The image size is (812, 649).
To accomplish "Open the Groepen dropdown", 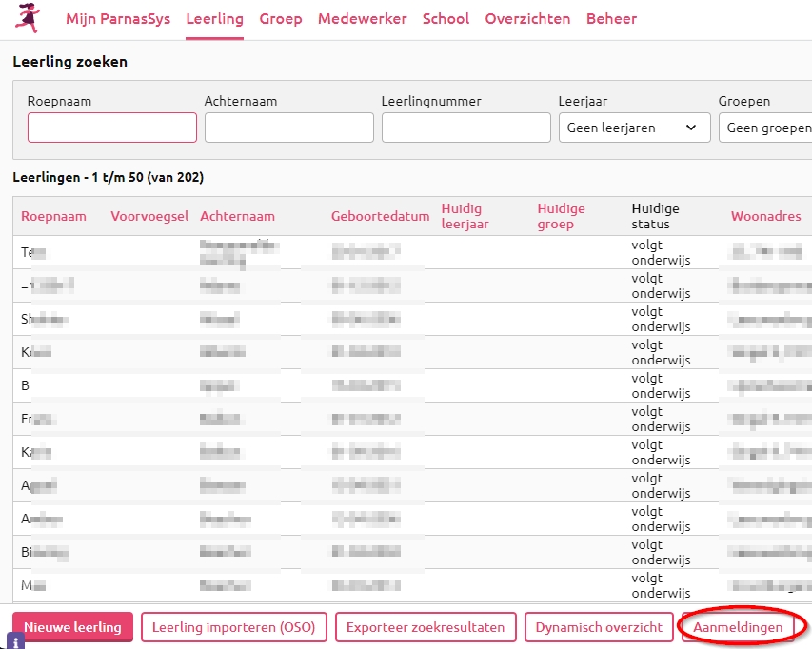I will [x=765, y=128].
